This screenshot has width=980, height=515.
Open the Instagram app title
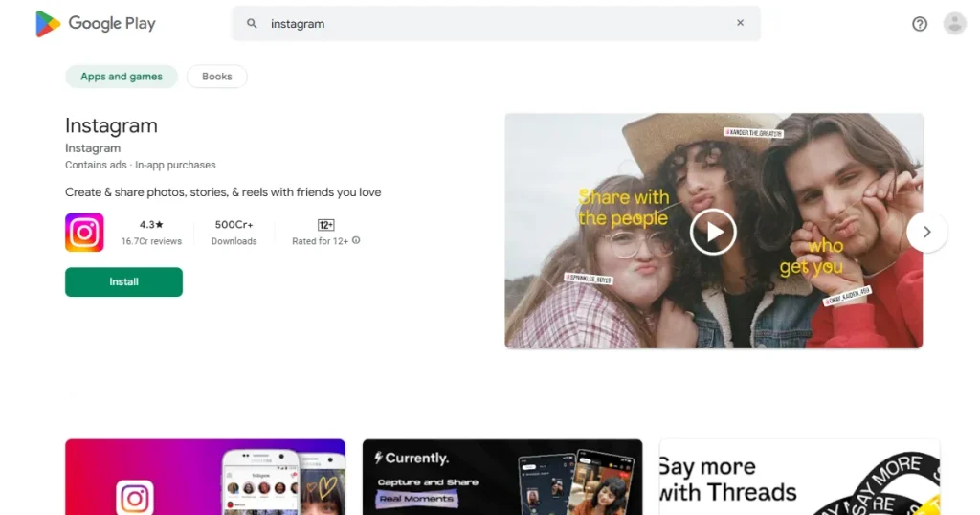(x=111, y=125)
